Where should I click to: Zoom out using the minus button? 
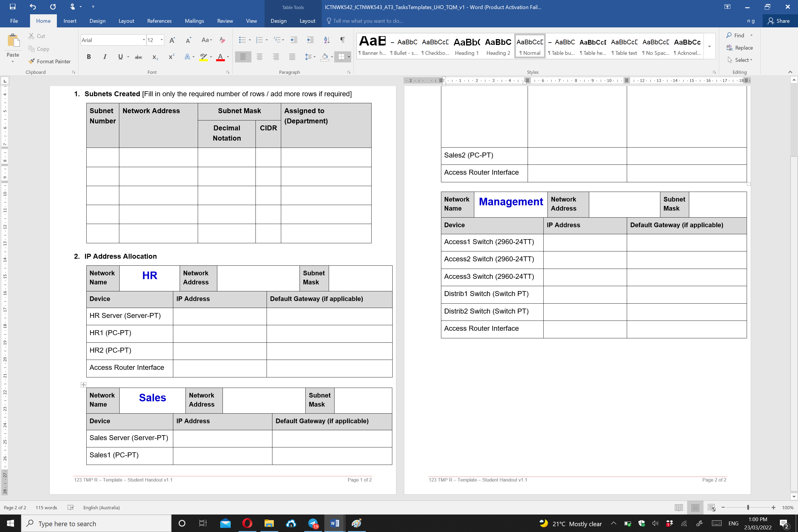coord(723,508)
